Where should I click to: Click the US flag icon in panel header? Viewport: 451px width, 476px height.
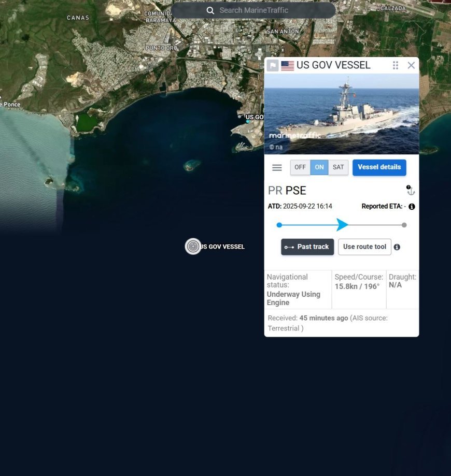pyautogui.click(x=288, y=65)
